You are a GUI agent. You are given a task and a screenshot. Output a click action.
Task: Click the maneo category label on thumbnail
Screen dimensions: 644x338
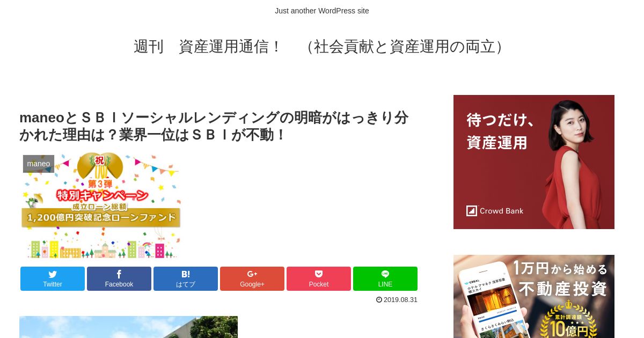click(x=39, y=164)
